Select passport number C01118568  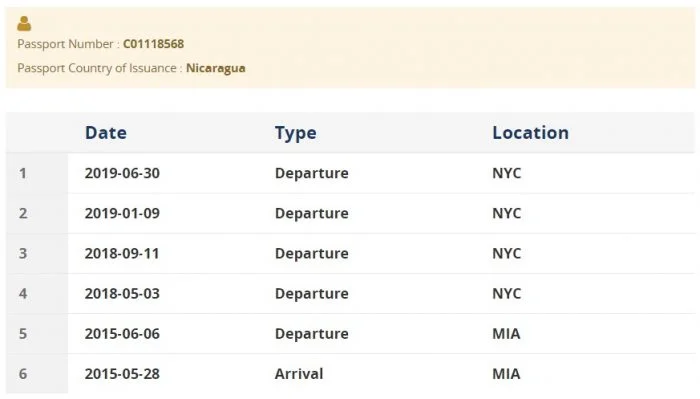[x=153, y=44]
